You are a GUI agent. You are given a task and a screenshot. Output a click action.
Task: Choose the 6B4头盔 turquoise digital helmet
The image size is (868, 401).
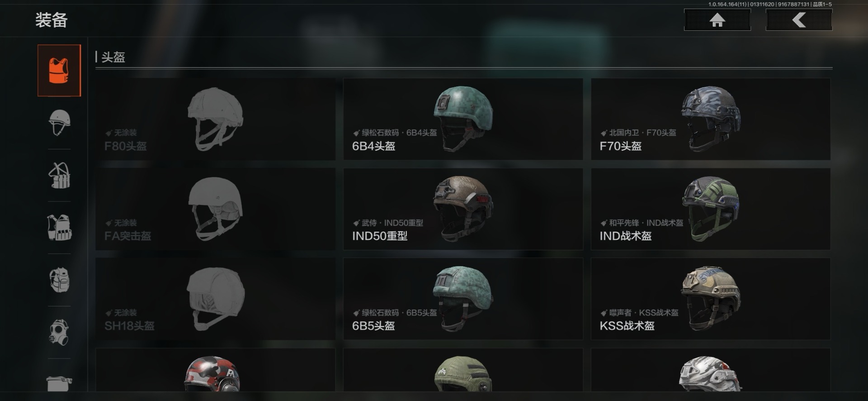463,119
